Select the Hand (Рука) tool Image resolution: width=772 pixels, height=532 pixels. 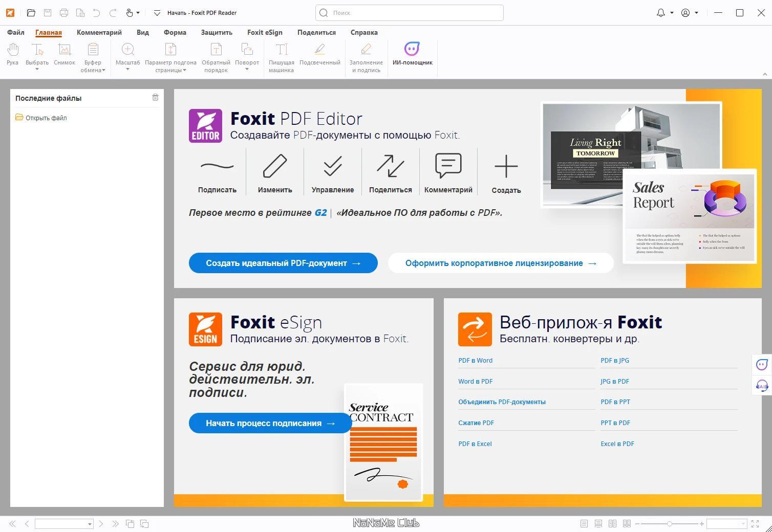[x=13, y=55]
